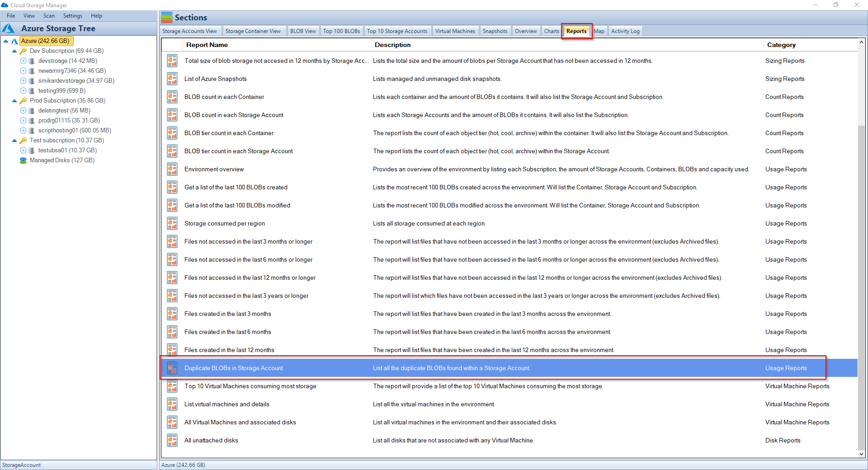The image size is (868, 470).
Task: Click storage icon next to devstroage
Action: tap(32, 61)
